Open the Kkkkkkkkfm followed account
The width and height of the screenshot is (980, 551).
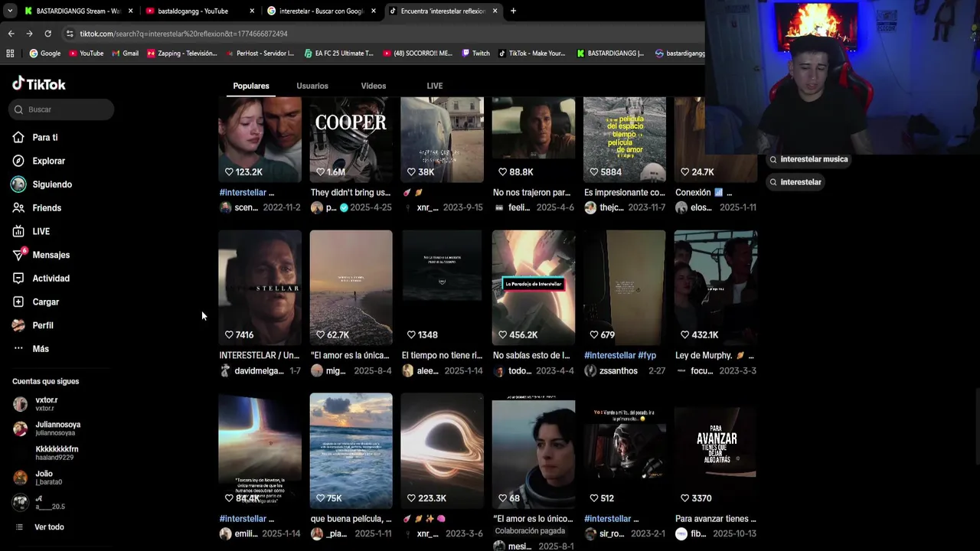(x=46, y=452)
